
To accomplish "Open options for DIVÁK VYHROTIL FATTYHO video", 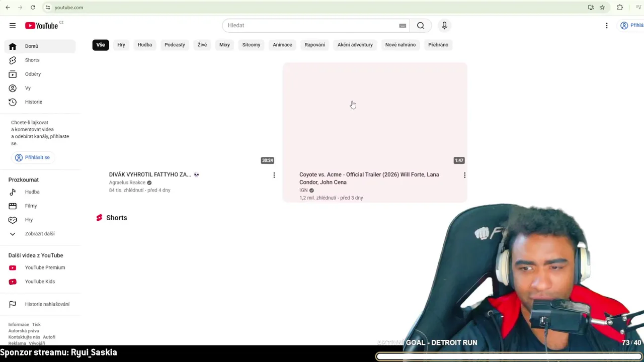I will [x=274, y=175].
